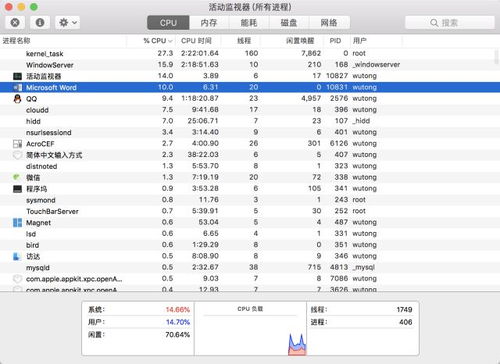The image size is (500, 364).
Task: Click the 活动监视器 process icon
Action: (17, 76)
